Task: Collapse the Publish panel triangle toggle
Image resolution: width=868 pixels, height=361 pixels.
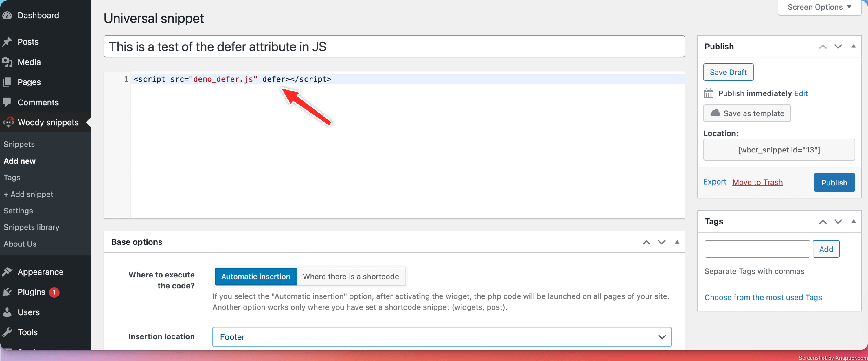Action: tap(853, 46)
